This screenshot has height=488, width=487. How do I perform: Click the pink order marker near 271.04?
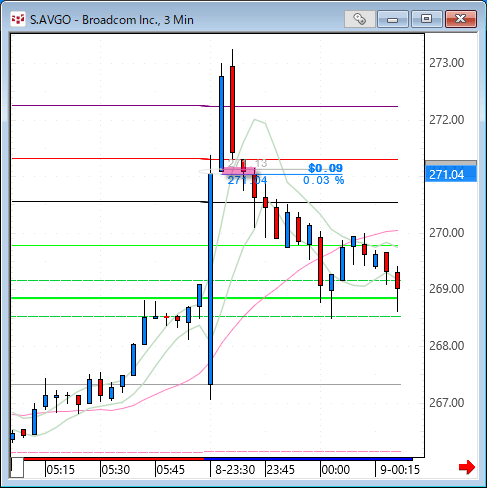point(239,171)
